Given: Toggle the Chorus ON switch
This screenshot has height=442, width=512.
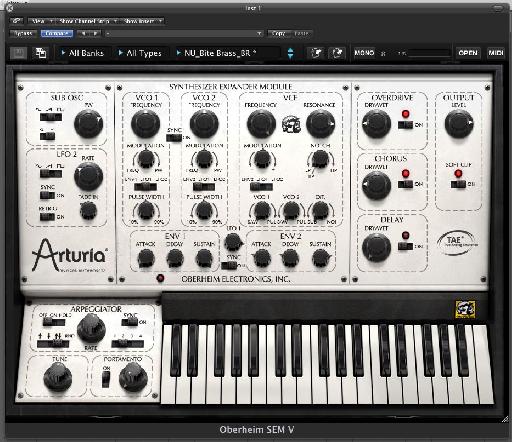Looking at the screenshot, I should [x=405, y=184].
